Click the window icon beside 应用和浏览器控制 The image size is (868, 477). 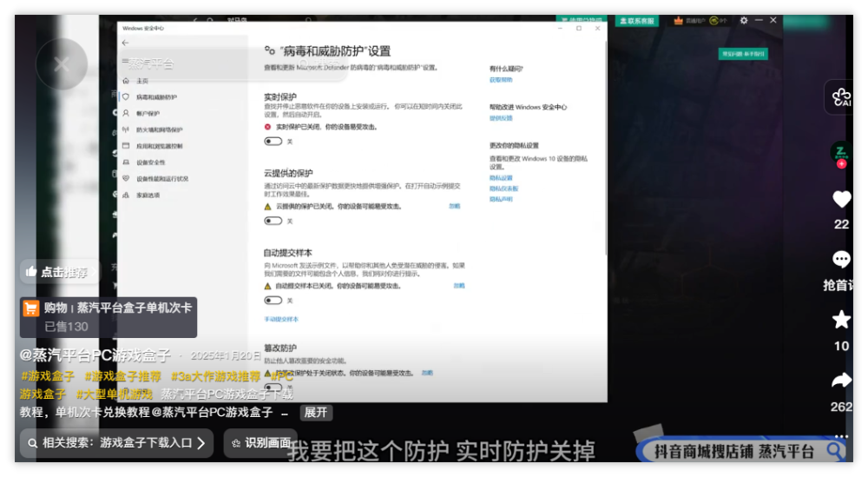126,146
